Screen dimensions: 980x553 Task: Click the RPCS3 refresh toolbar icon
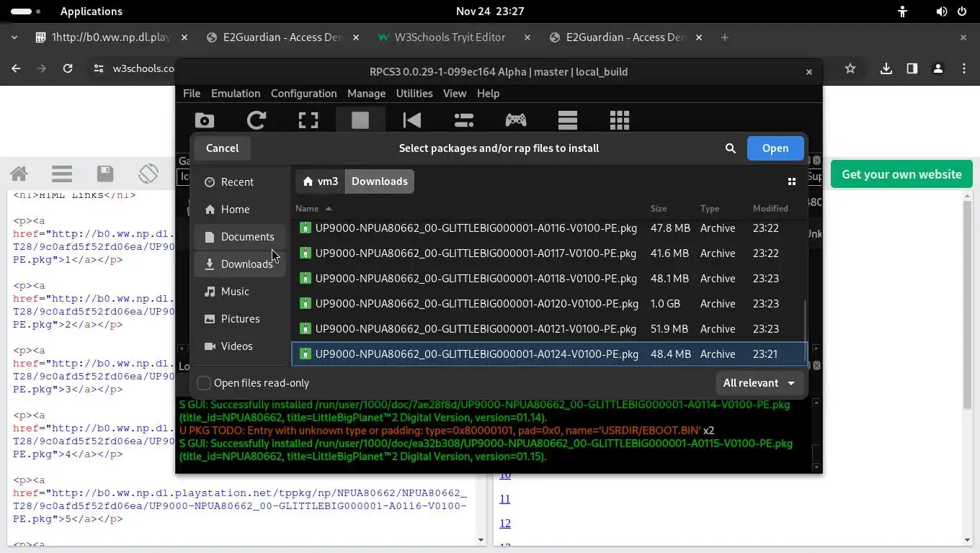click(x=257, y=120)
